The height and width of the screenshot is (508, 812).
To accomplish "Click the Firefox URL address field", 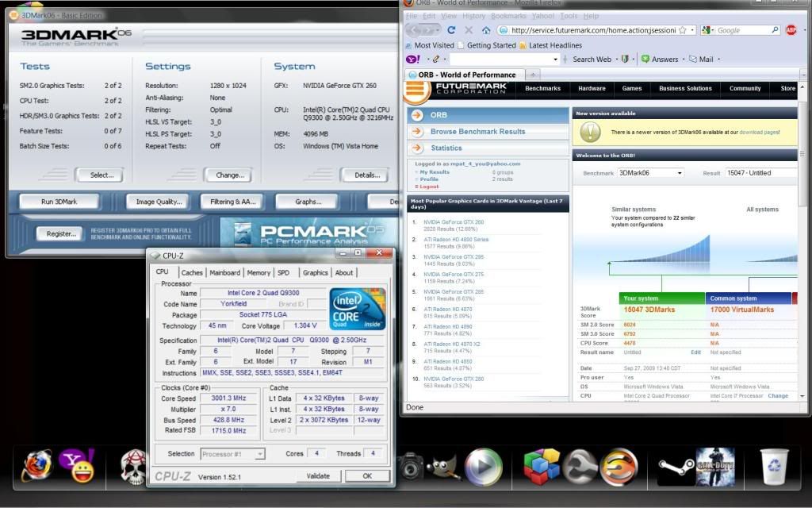I will pos(593,30).
